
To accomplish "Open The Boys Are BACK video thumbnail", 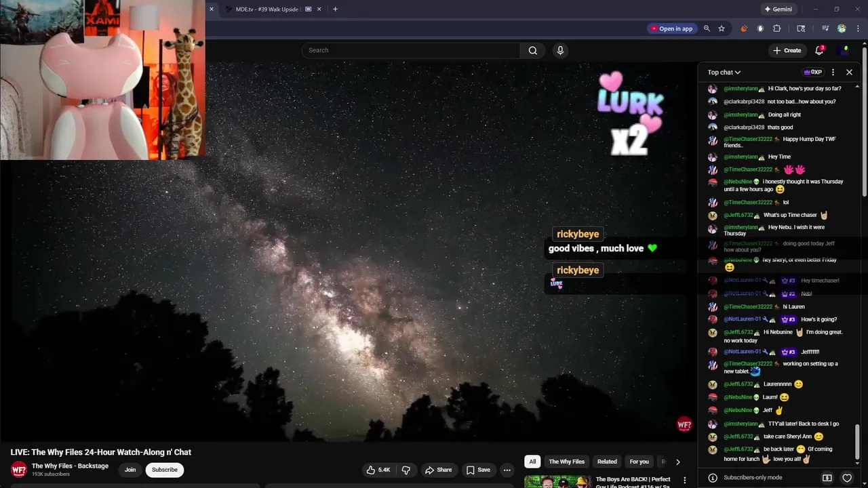I will pyautogui.click(x=557, y=482).
